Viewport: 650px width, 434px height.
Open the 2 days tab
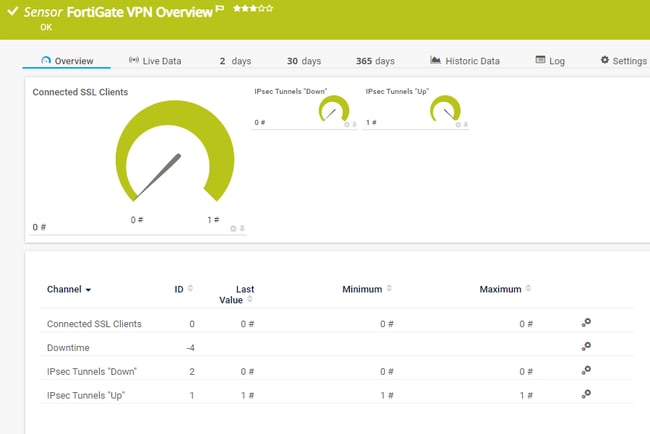click(235, 61)
